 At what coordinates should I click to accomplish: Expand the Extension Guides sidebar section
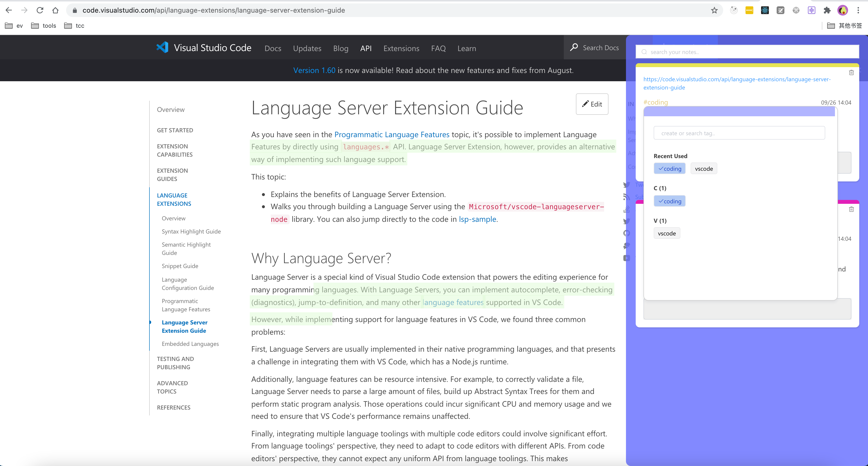(172, 175)
